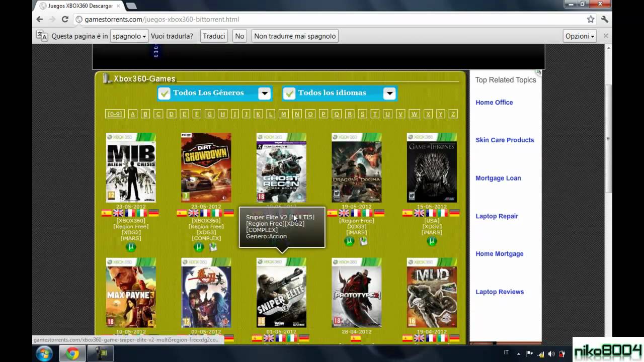Click the torrent icon under Game of Thrones
644x362 pixels.
click(x=432, y=241)
